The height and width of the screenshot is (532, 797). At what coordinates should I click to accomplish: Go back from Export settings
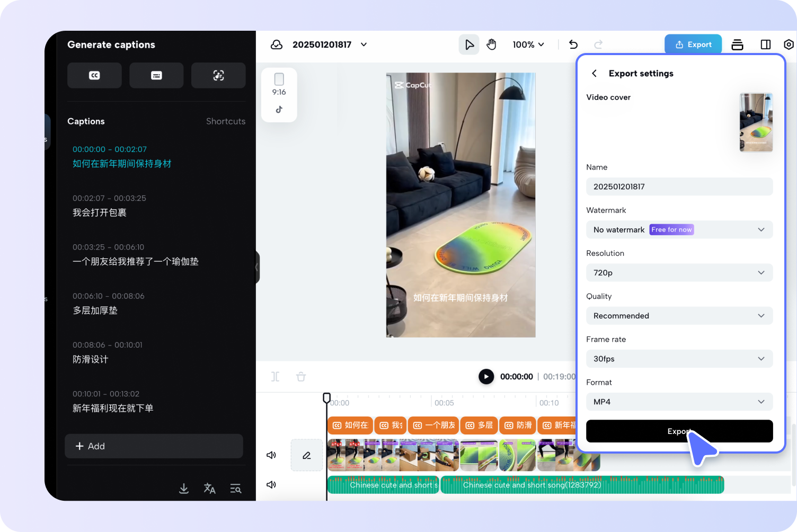[x=594, y=74]
